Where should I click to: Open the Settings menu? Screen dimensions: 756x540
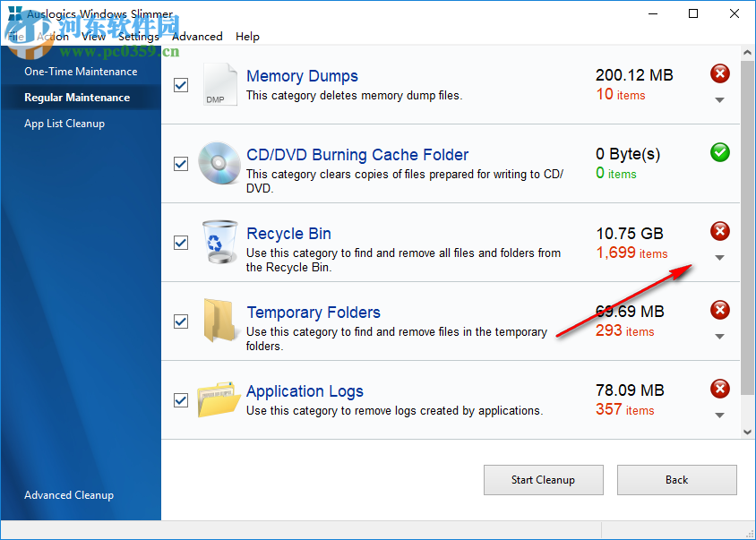coord(138,37)
